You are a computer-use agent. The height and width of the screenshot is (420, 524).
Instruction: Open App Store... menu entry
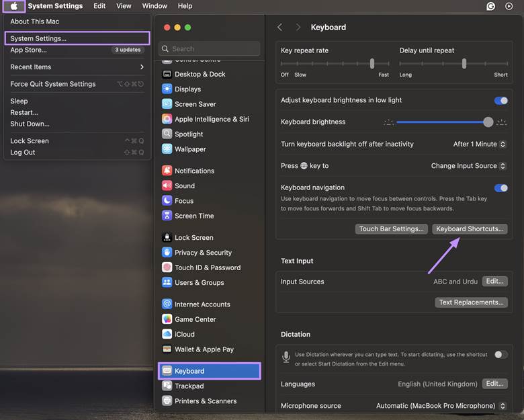(28, 50)
